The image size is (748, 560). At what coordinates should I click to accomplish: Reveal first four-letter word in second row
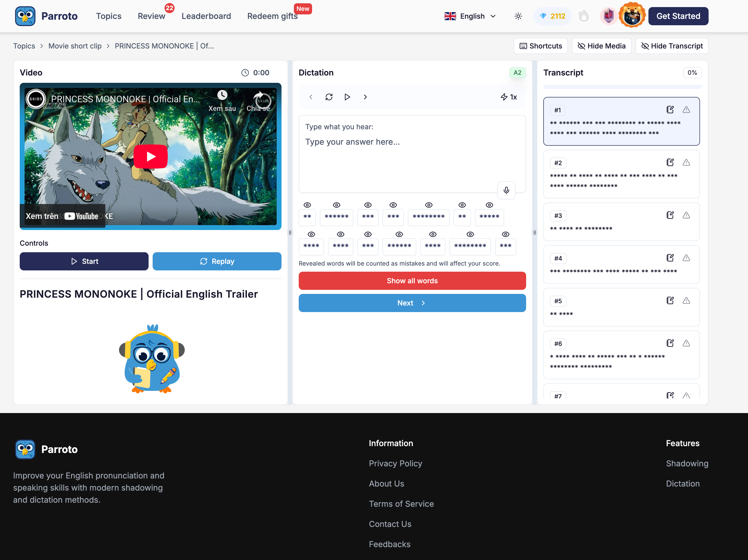point(311,234)
